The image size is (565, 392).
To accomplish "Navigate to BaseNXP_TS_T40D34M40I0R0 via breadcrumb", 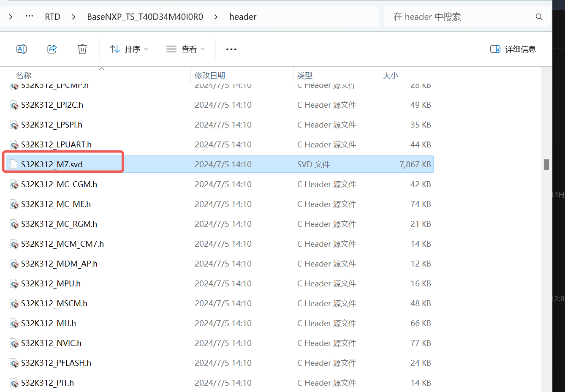I will point(145,16).
